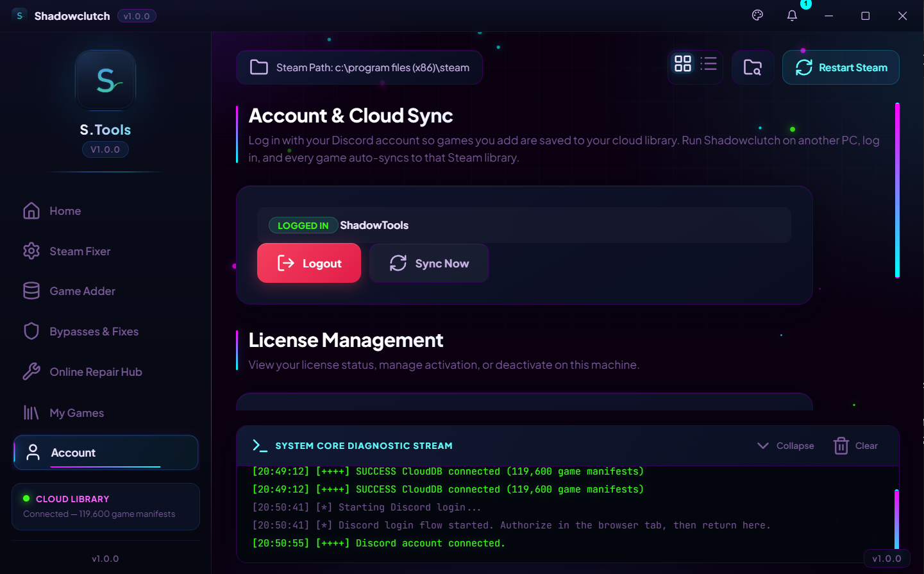Click the Shadowclutch title bar app icon
This screenshot has height=574, width=924.
tap(20, 15)
